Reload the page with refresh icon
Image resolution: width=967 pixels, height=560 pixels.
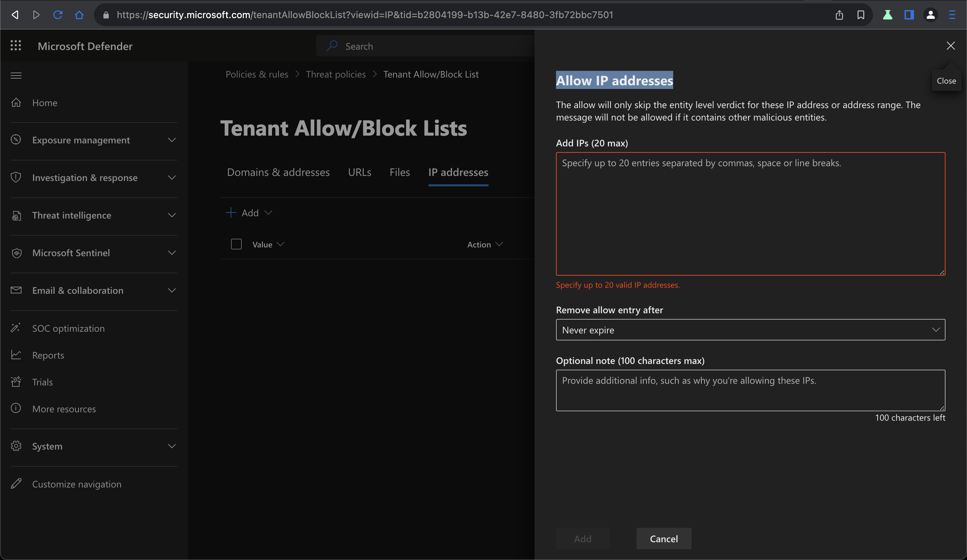[x=57, y=14]
